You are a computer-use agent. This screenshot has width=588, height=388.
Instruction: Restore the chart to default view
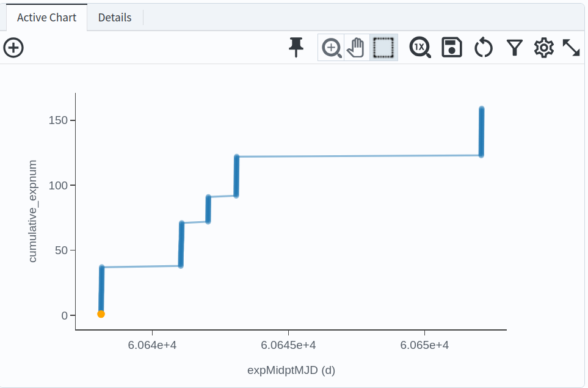[x=483, y=47]
